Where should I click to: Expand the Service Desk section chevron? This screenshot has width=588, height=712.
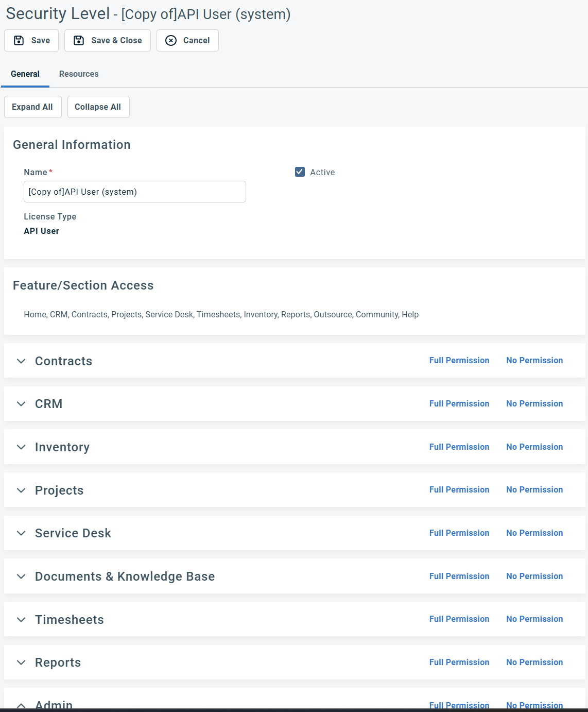[x=21, y=533]
